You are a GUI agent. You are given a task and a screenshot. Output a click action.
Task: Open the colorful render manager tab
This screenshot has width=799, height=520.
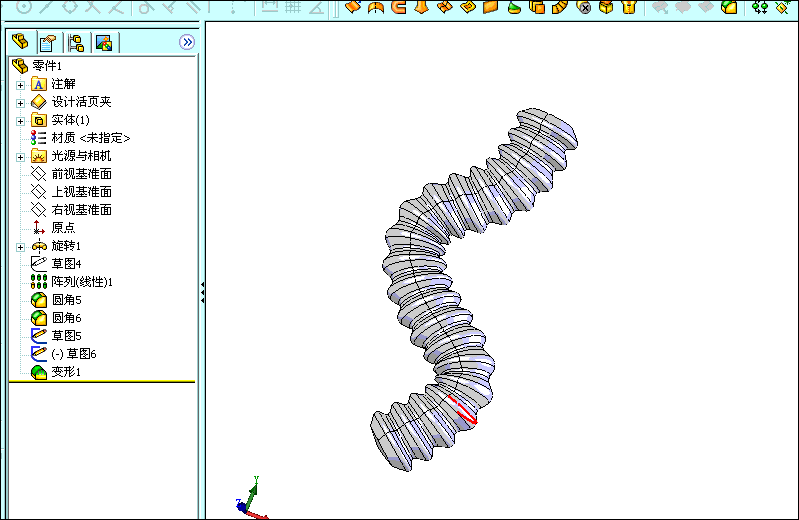point(104,43)
